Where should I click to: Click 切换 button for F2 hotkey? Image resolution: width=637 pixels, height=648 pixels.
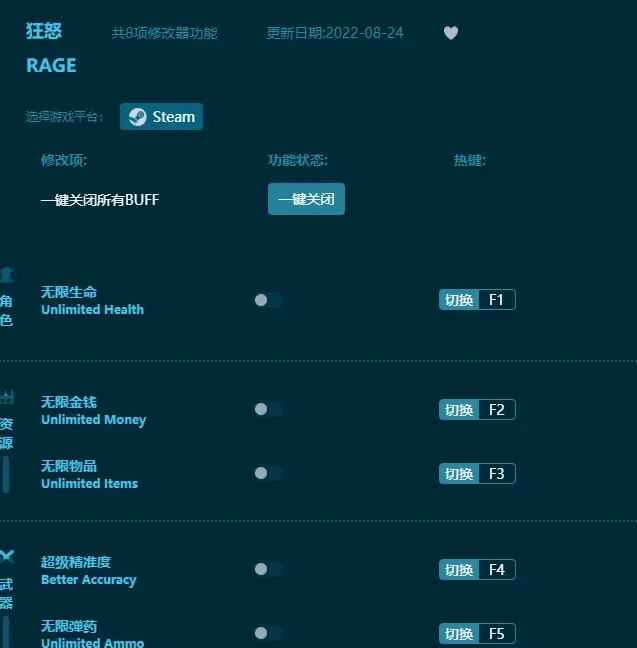459,410
